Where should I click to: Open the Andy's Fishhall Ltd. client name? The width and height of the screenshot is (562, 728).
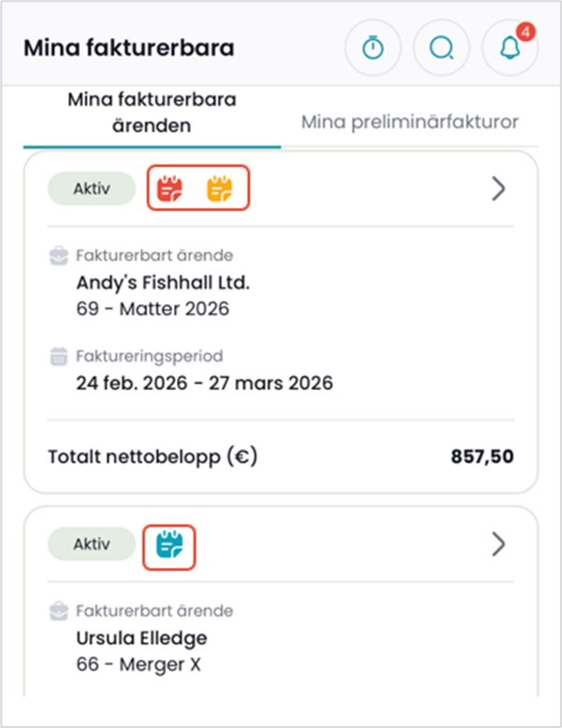pyautogui.click(x=163, y=282)
